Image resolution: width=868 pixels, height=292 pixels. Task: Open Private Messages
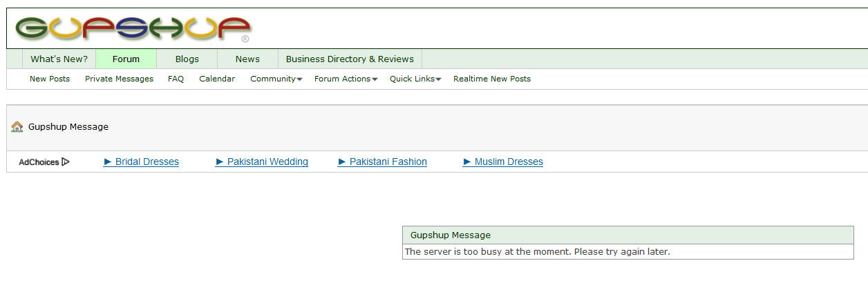119,79
